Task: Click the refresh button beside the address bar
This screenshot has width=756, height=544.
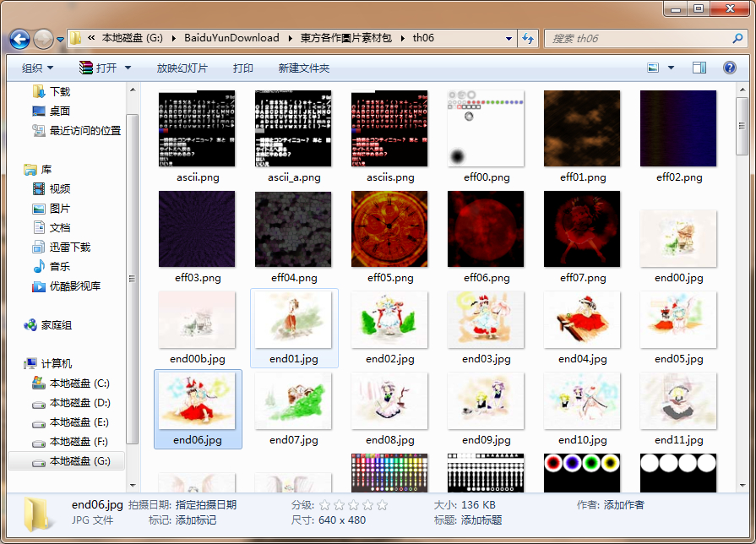Action: (528, 38)
